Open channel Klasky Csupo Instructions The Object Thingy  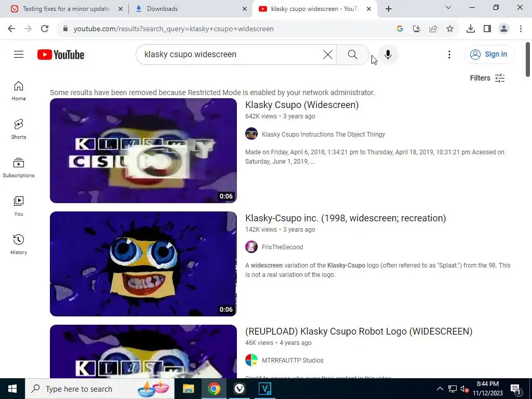[323, 135]
